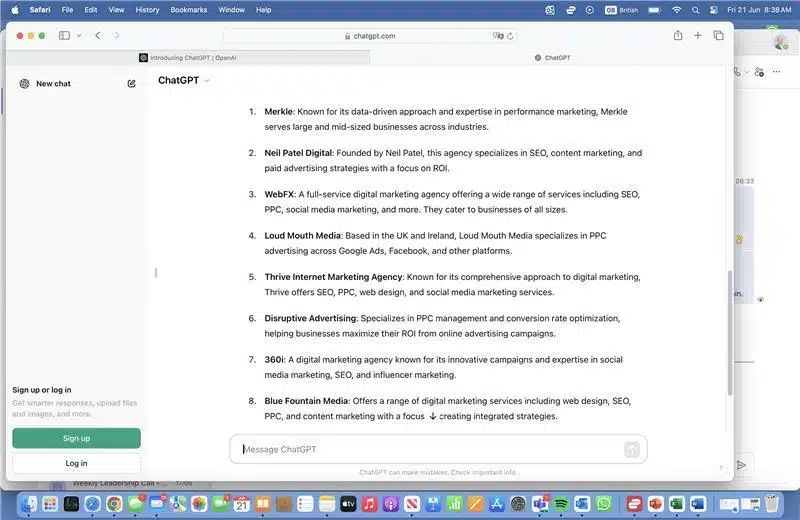Open App Store from the Dock
This screenshot has width=800, height=520.
497,504
